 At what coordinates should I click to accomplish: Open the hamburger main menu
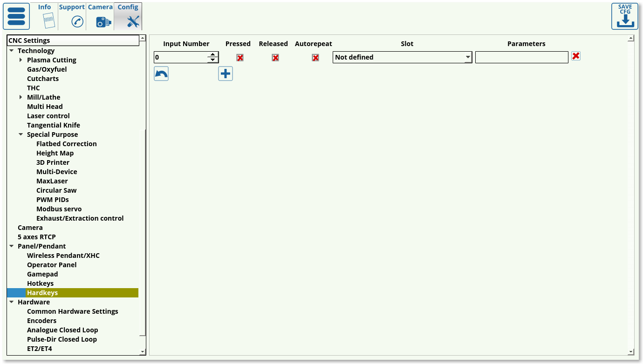(x=16, y=16)
